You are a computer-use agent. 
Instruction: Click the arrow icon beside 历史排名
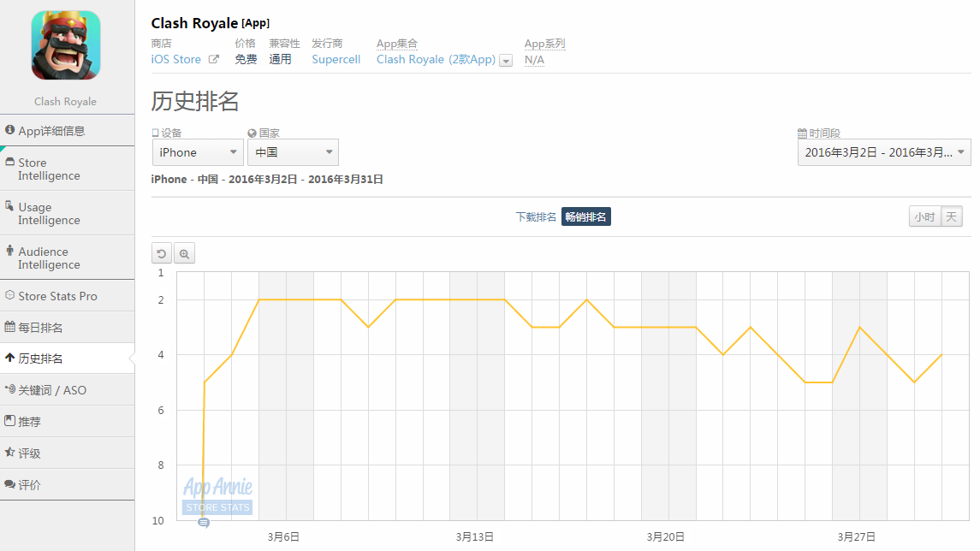coord(9,358)
